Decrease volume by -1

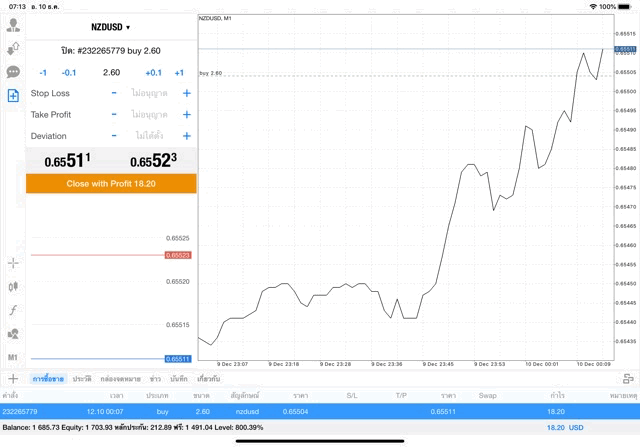pos(43,73)
